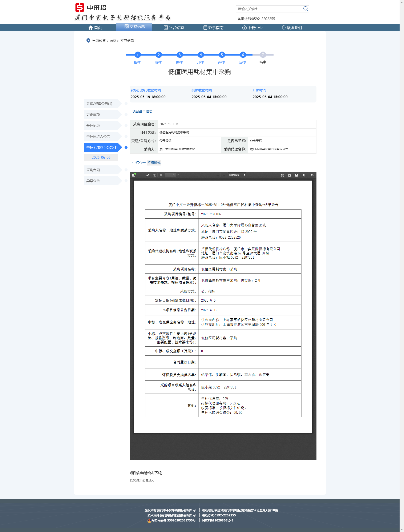Expand more tools in PDF toolbar
This screenshot has height=532, width=404.
(312, 175)
